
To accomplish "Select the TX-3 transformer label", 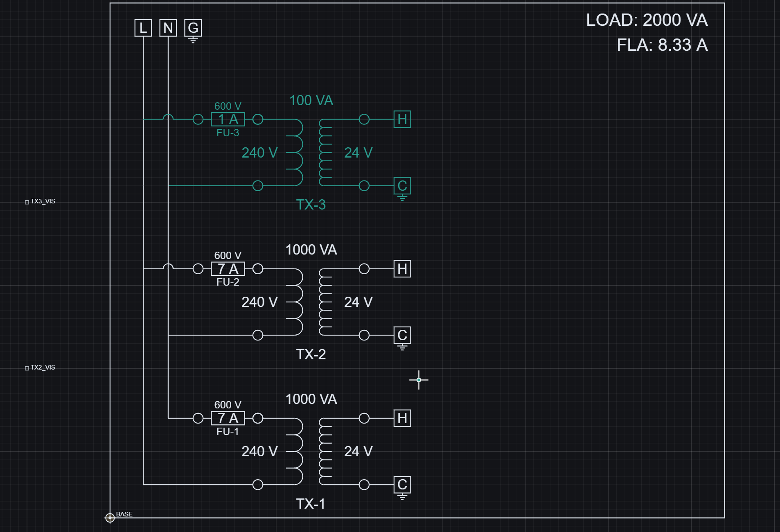I will [311, 205].
